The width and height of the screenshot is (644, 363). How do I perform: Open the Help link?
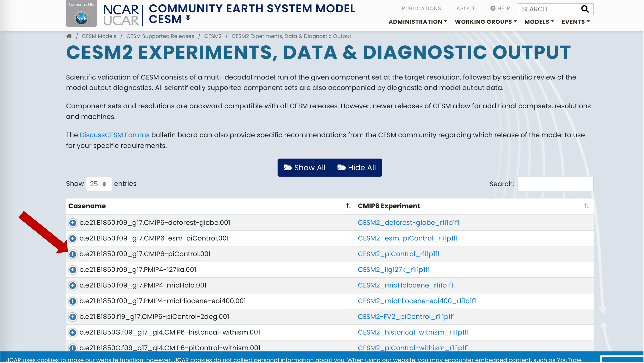(500, 8)
